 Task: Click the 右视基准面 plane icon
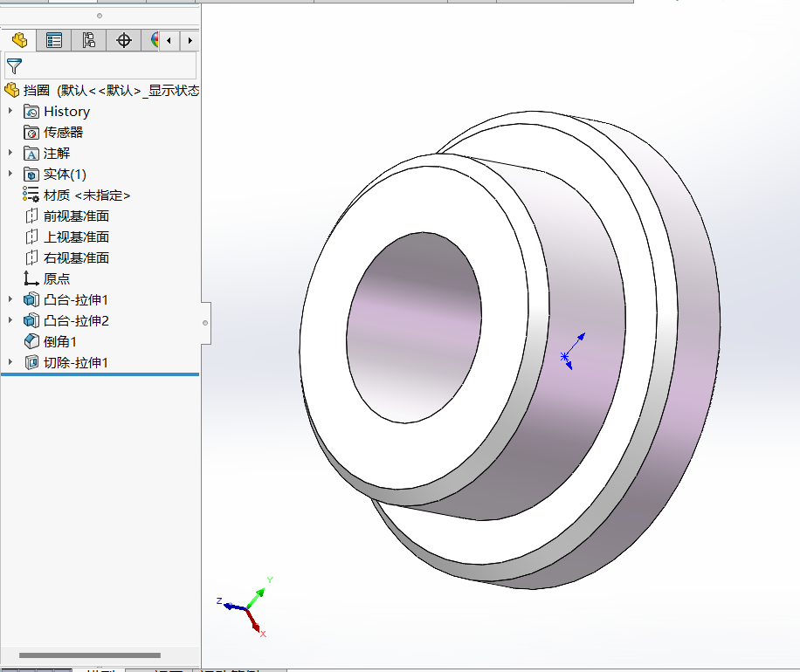(x=31, y=258)
